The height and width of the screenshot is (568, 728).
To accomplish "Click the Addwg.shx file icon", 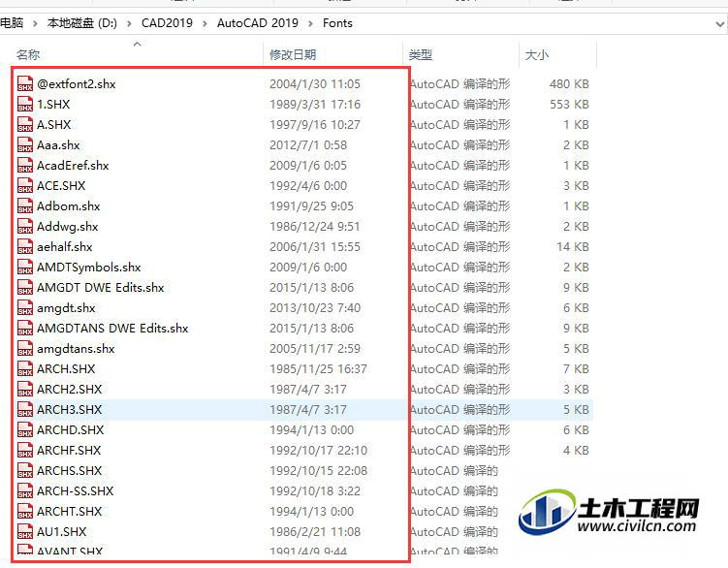I will point(25,226).
